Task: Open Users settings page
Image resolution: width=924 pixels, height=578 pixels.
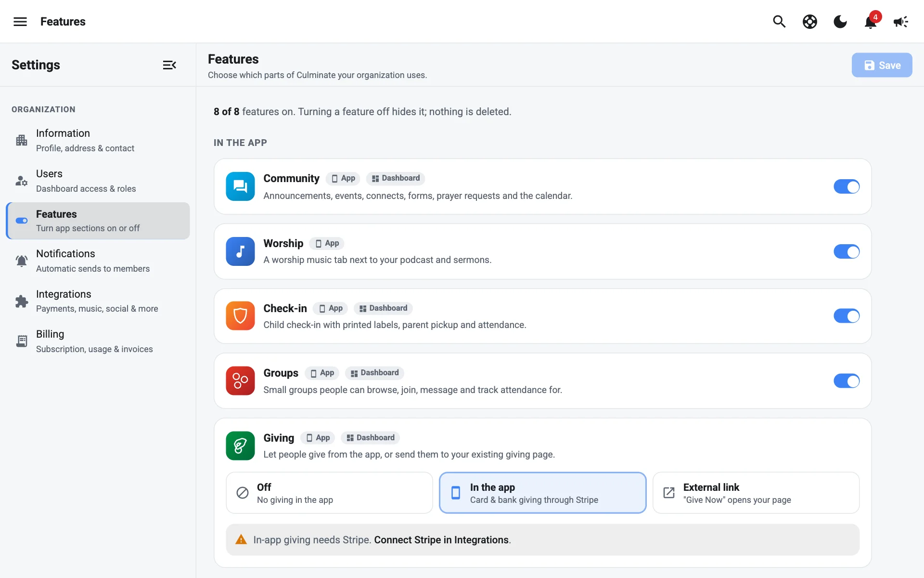Action: (98, 181)
